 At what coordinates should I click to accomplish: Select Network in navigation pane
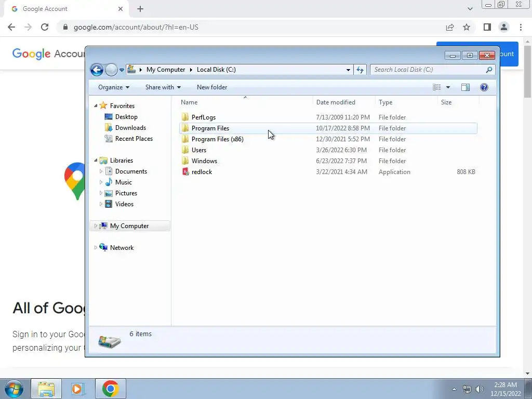click(x=122, y=248)
